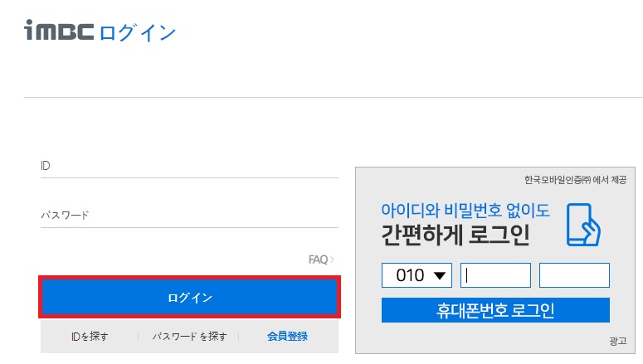Image resolution: width=643 pixels, height=364 pixels.
Task: Click the 한국모바일인증㈜에서 제공 provider text
Action: [575, 180]
